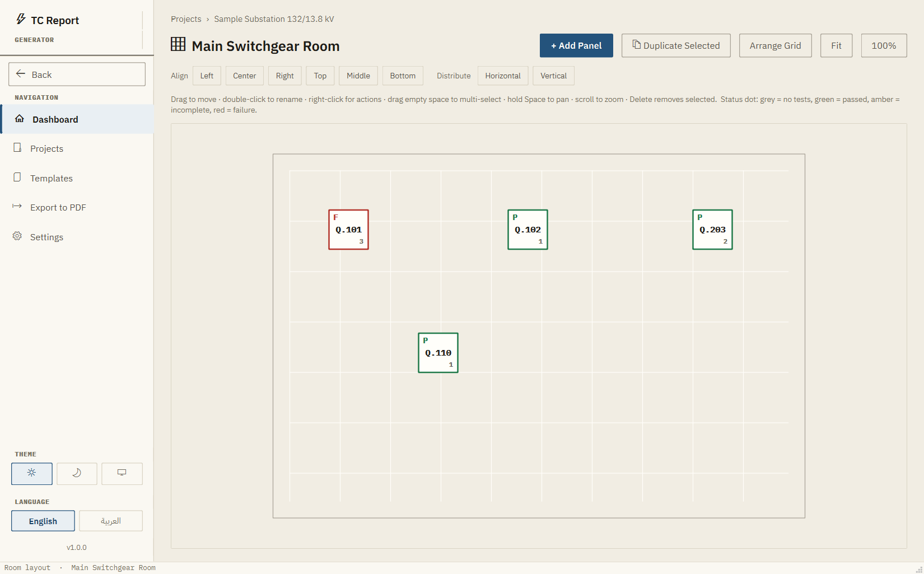Click the Duplicate Selected copy icon

[637, 44]
